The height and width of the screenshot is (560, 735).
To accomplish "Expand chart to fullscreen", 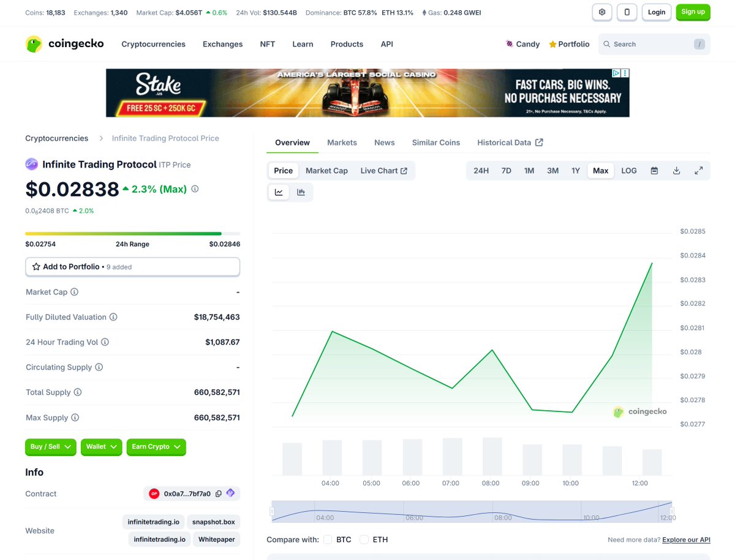I will point(698,171).
